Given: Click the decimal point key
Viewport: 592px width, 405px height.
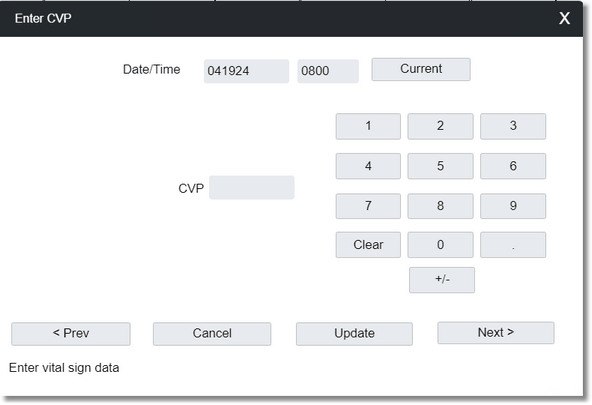Looking at the screenshot, I should 513,245.
